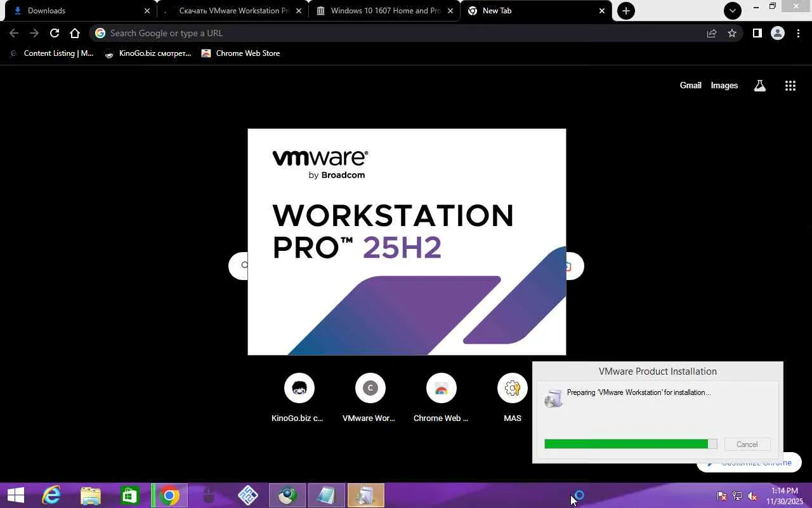Reload the current Chrome page
812x508 pixels.
(55, 33)
